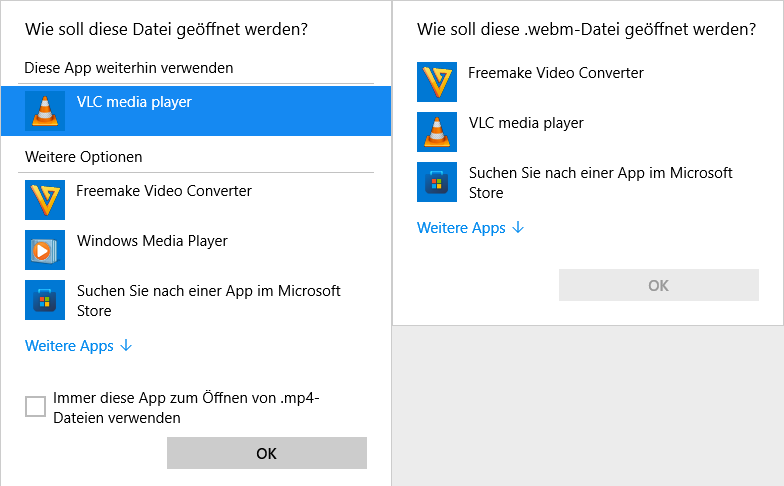Choose 'Freemake Video Converter' label in left dialog

click(x=164, y=191)
